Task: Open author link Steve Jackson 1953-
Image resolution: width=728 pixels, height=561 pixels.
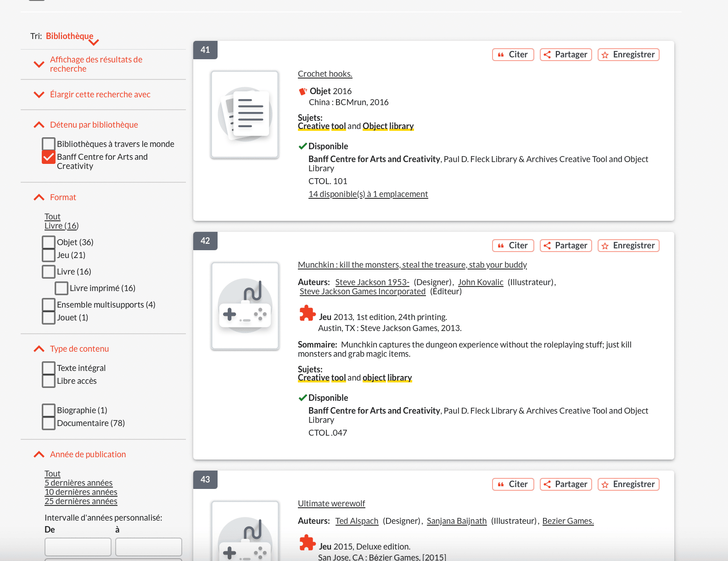Action: click(x=372, y=282)
